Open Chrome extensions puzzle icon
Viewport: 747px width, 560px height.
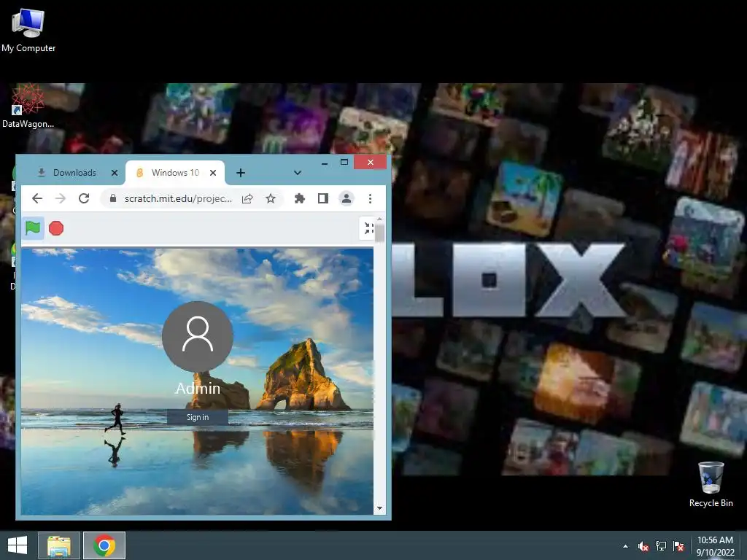click(300, 198)
